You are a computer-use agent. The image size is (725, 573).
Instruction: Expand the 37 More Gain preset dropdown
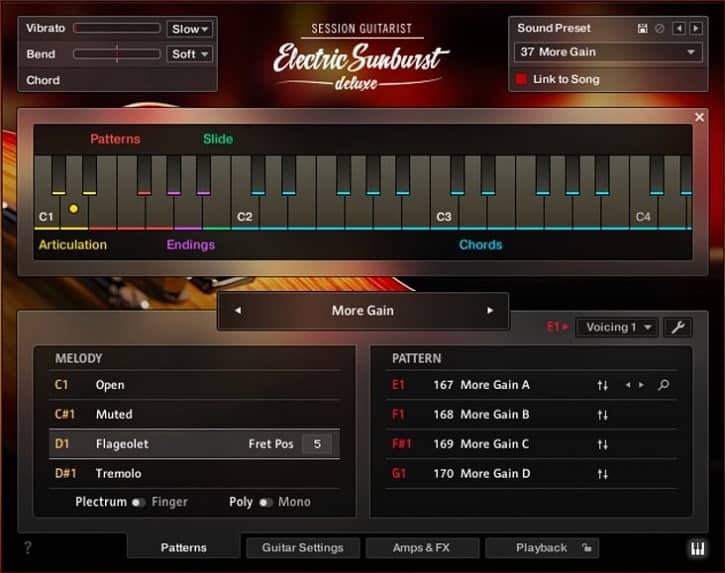(607, 52)
